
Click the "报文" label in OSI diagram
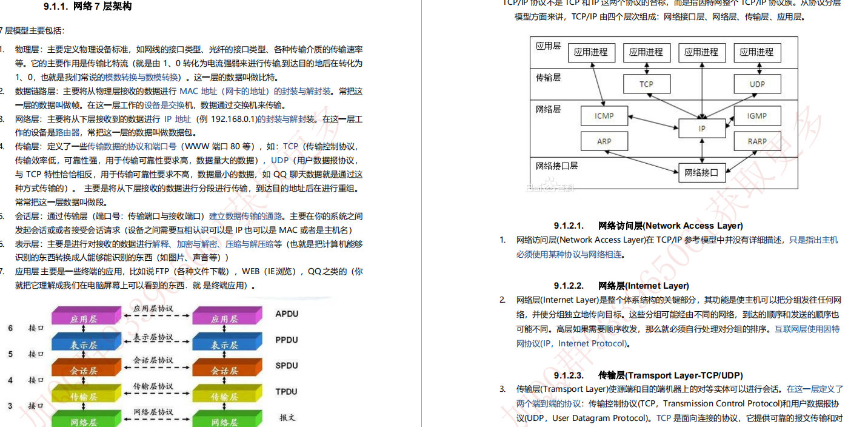pyautogui.click(x=287, y=417)
